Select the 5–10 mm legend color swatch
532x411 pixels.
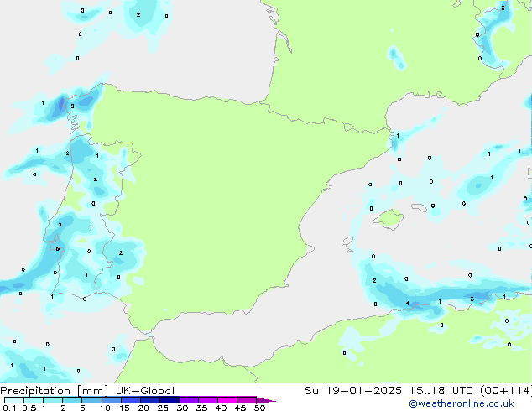[x=91, y=400]
